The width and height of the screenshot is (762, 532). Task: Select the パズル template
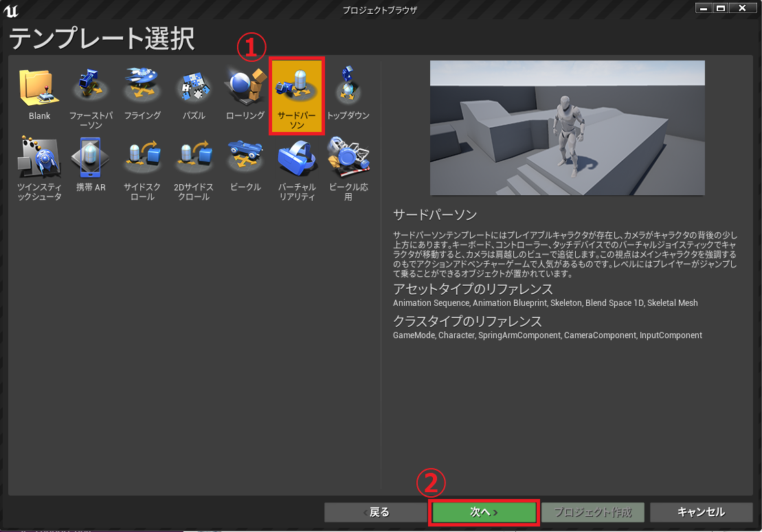(x=194, y=96)
